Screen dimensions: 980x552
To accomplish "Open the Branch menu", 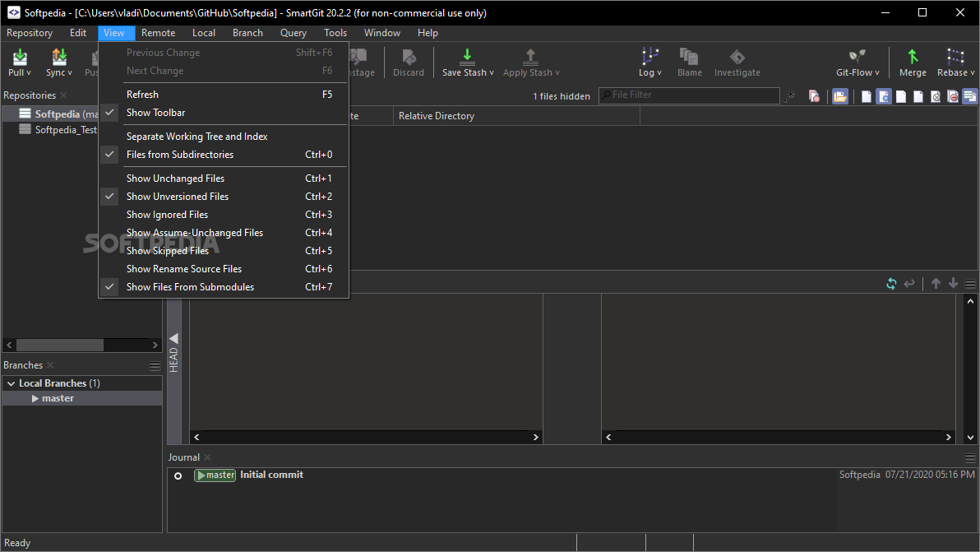I will pyautogui.click(x=247, y=33).
